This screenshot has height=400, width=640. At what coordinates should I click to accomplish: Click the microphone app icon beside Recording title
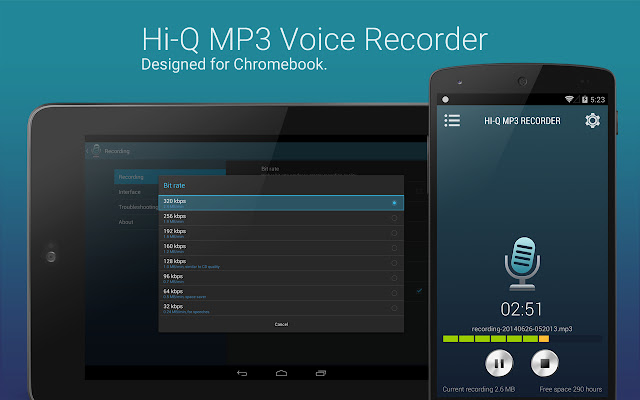tap(96, 150)
